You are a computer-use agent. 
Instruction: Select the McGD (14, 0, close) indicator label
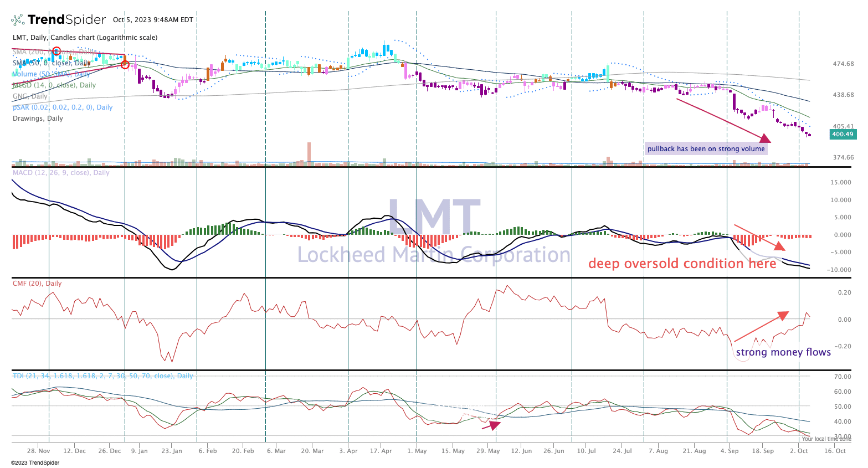coord(54,85)
